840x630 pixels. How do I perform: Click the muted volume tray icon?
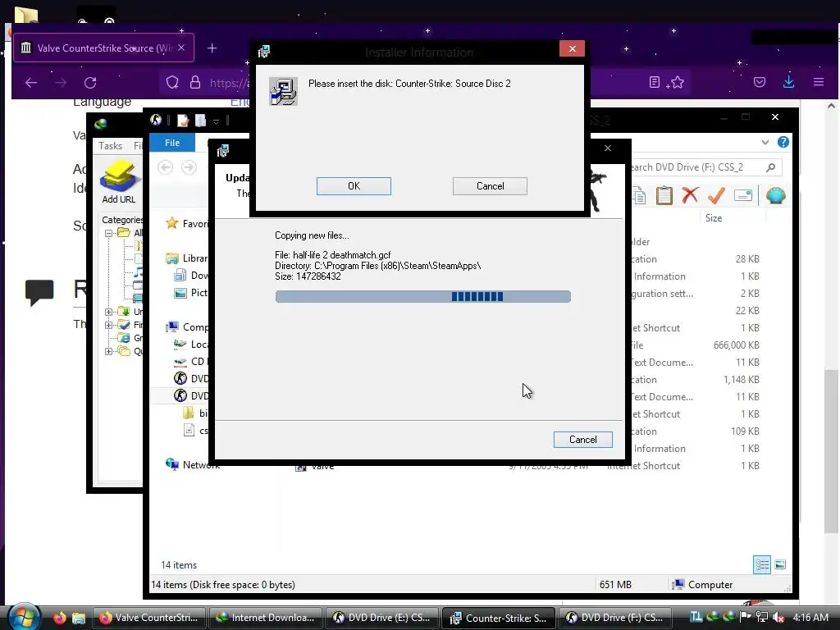778,618
